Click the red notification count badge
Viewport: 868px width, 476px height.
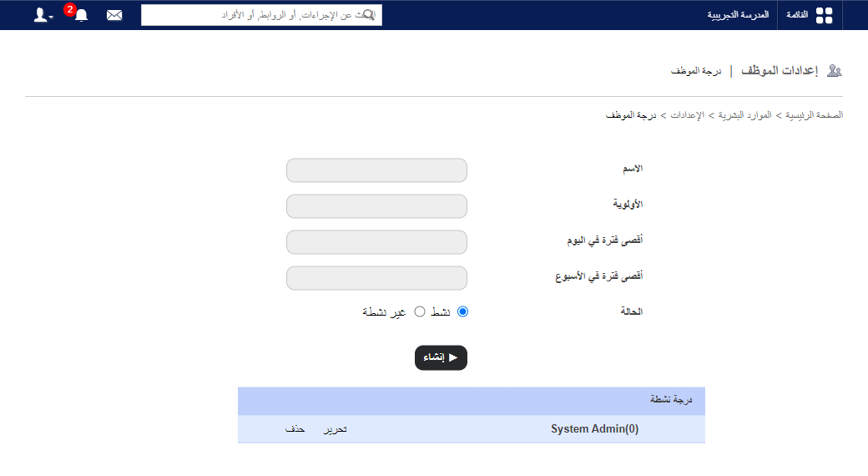tap(70, 9)
